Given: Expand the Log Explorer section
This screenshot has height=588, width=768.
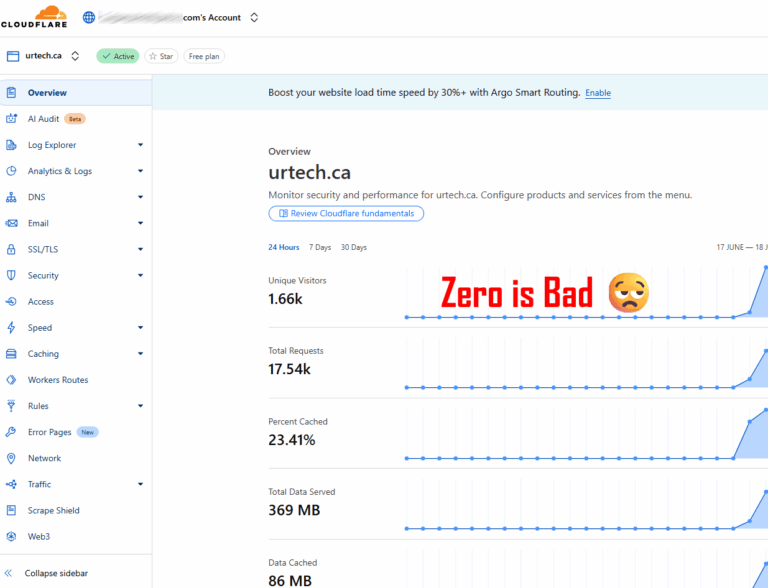Looking at the screenshot, I should (x=140, y=145).
